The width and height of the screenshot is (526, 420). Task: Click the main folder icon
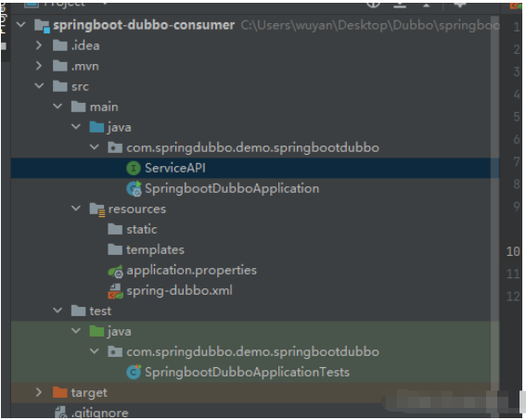tap(79, 107)
